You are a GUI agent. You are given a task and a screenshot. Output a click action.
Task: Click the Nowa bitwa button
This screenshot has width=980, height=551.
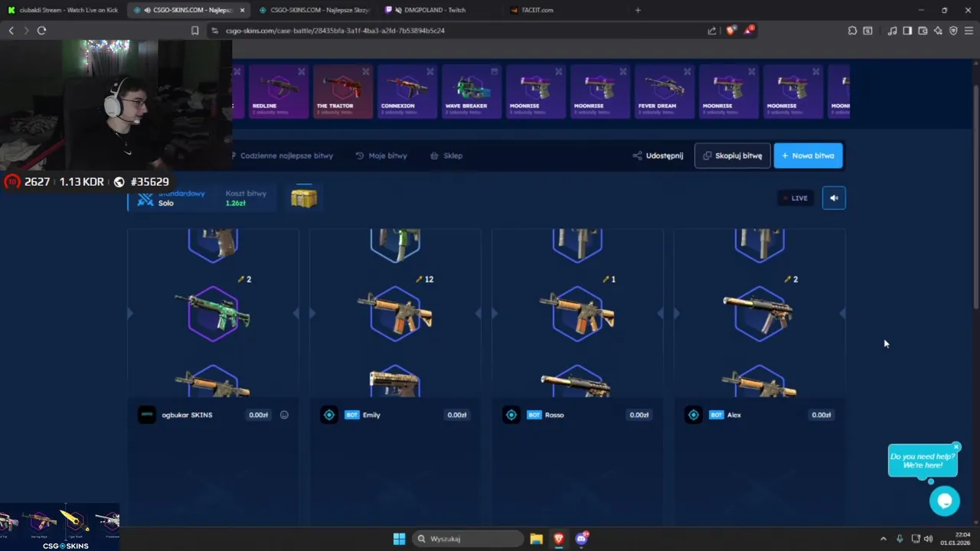(808, 155)
